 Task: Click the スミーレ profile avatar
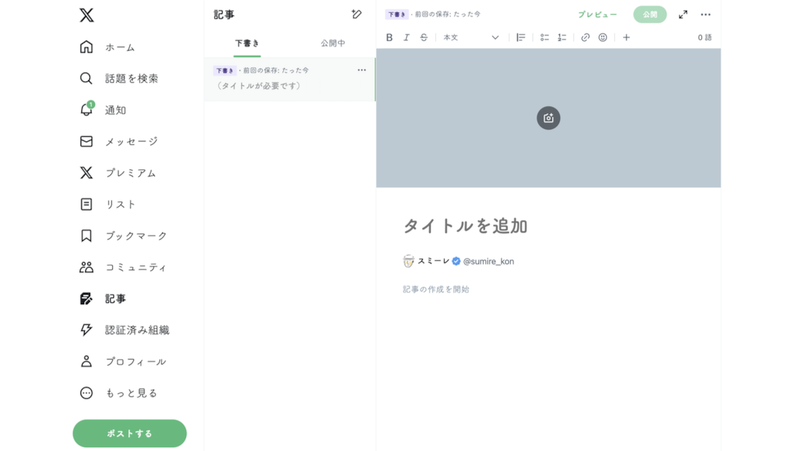point(408,261)
